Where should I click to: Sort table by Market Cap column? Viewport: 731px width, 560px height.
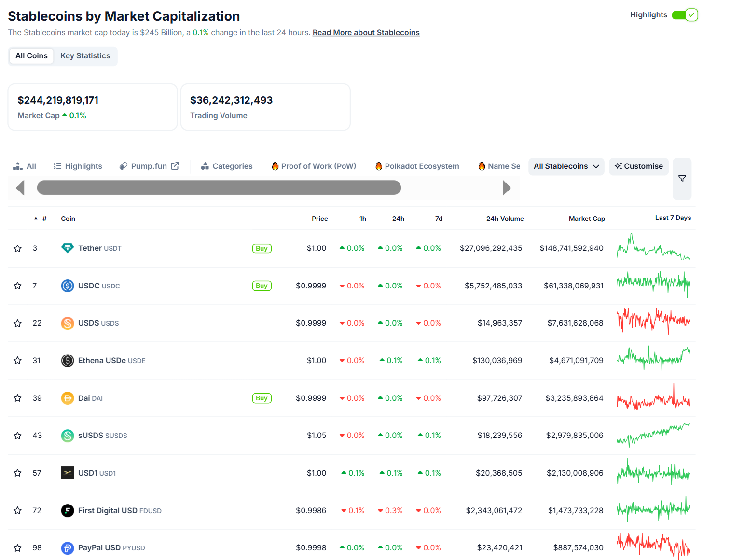[x=587, y=219]
